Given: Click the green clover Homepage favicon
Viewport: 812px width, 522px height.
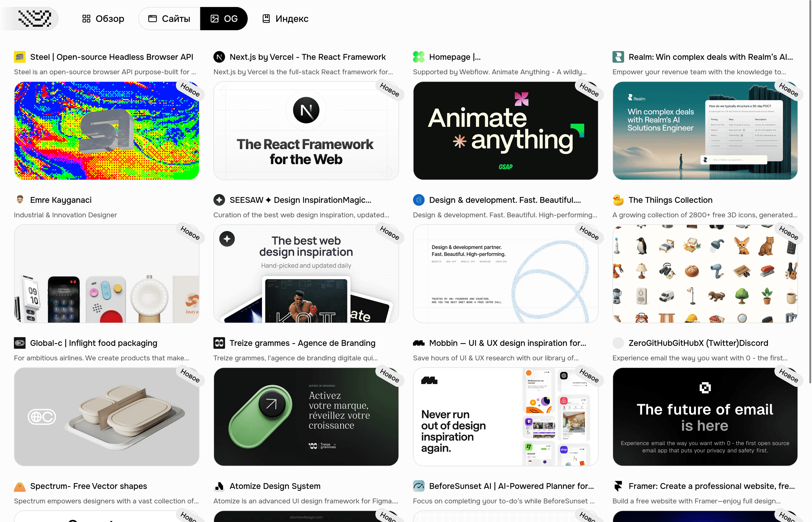Looking at the screenshot, I should click(419, 57).
